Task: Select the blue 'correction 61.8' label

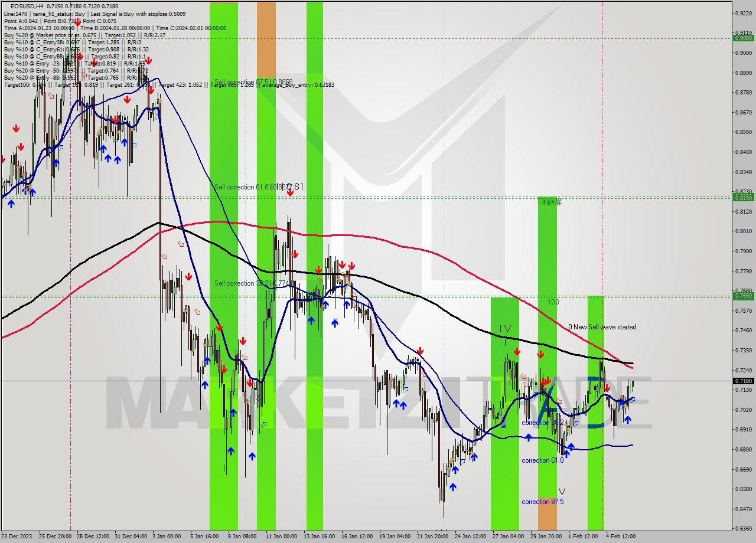Action: coord(542,460)
